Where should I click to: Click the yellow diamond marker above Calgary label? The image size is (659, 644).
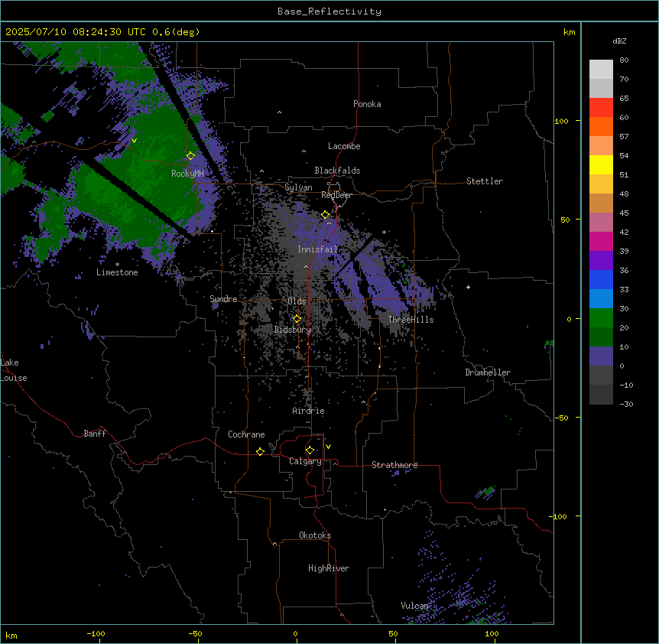[310, 450]
